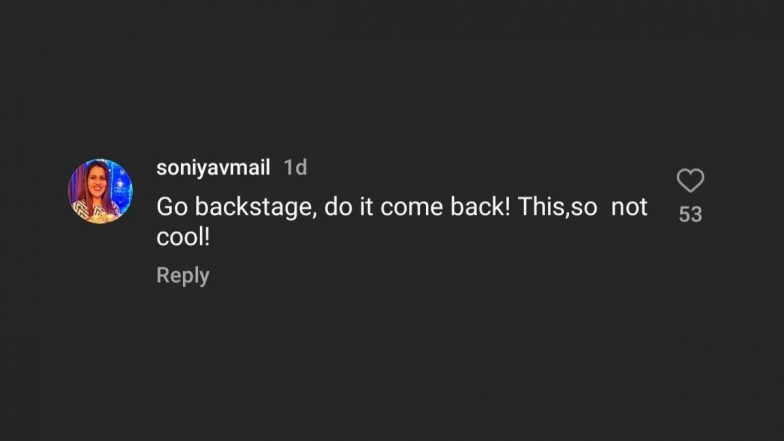Visit the commenter's profile via username
Screen dimensions: 784x441
(x=213, y=168)
